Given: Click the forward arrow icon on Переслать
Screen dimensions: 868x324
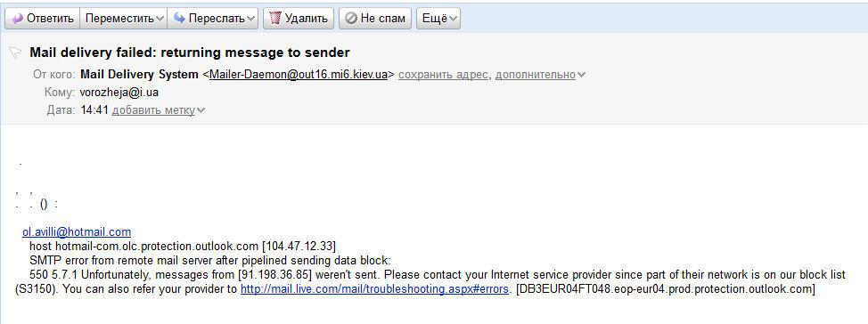Looking at the screenshot, I should coord(179,18).
